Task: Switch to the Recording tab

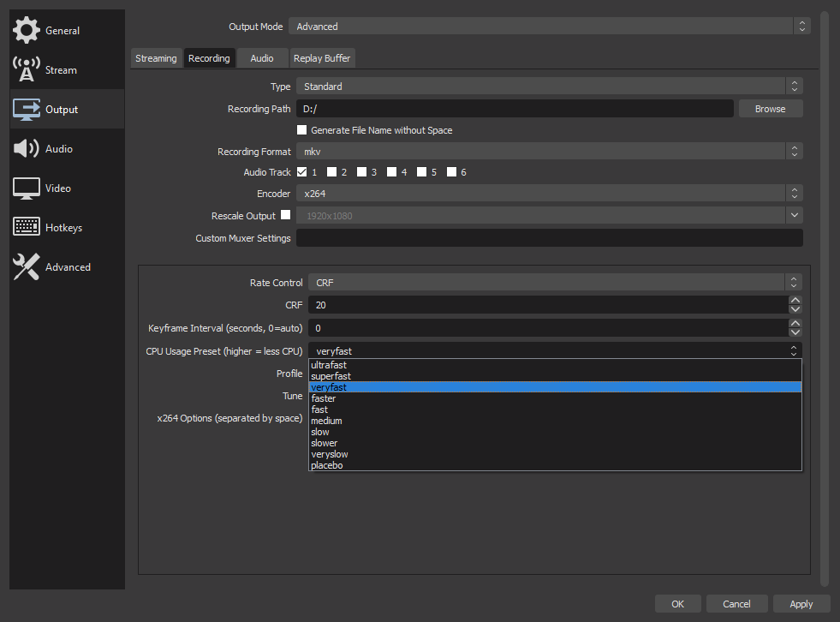Action: tap(209, 58)
